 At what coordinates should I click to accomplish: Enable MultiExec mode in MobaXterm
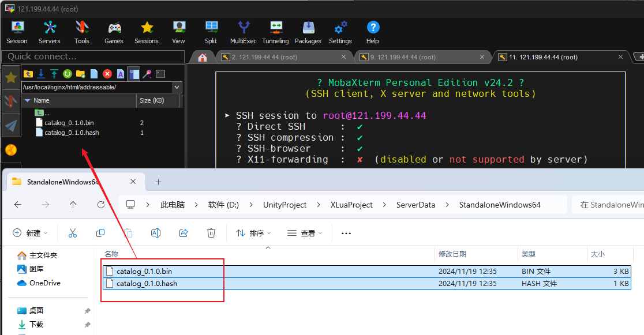pos(244,32)
